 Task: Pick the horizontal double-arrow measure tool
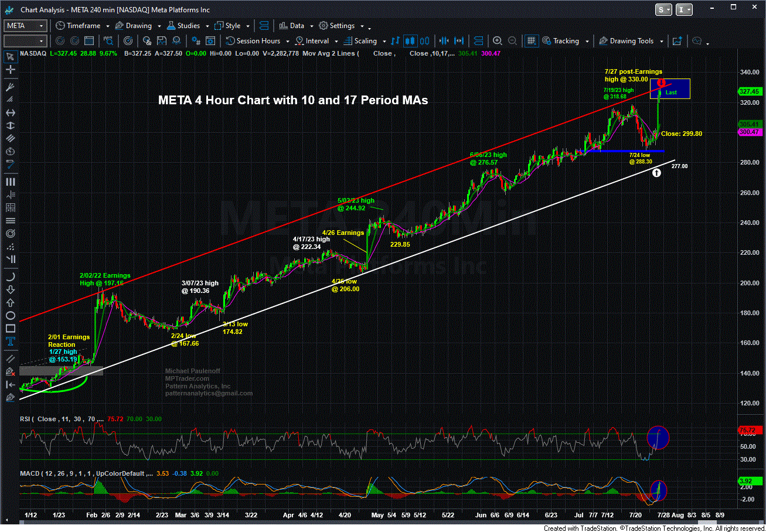click(x=10, y=112)
